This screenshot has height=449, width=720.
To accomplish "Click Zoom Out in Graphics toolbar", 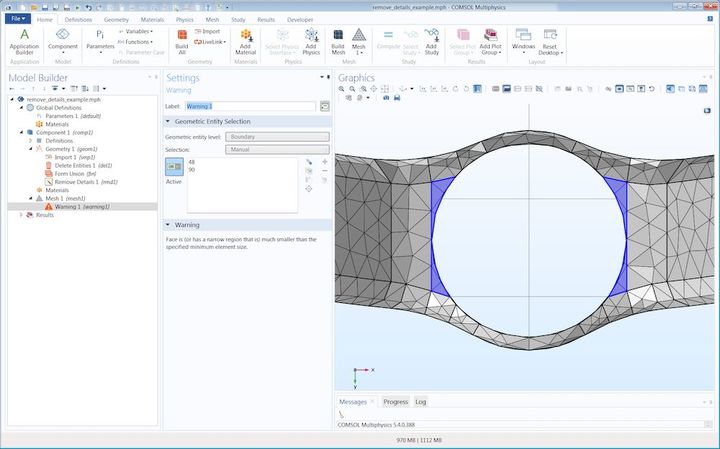I will (352, 89).
